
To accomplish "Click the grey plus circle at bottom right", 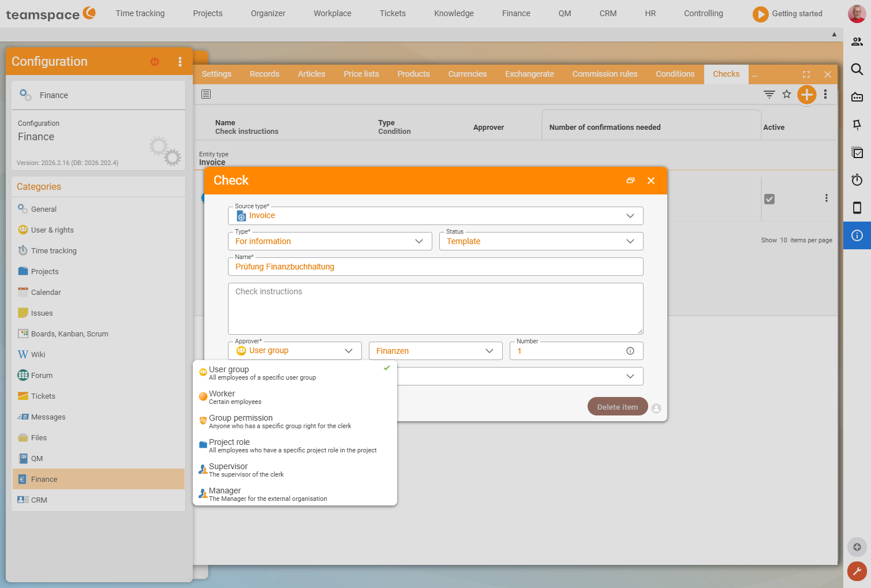I will (857, 547).
